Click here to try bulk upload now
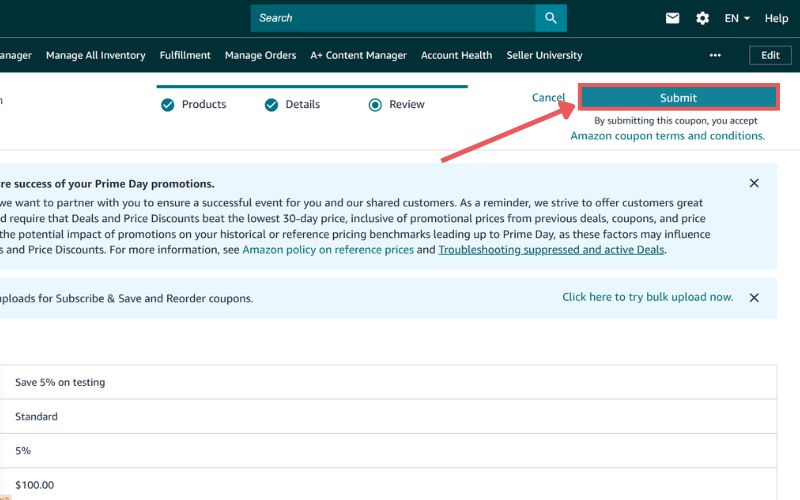The image size is (800, 500). point(647,297)
